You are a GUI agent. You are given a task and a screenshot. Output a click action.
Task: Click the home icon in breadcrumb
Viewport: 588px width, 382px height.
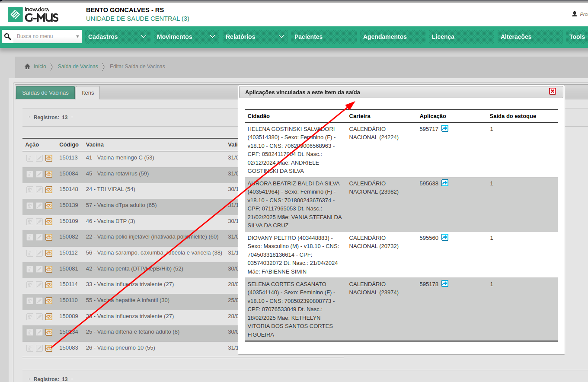coord(27,67)
